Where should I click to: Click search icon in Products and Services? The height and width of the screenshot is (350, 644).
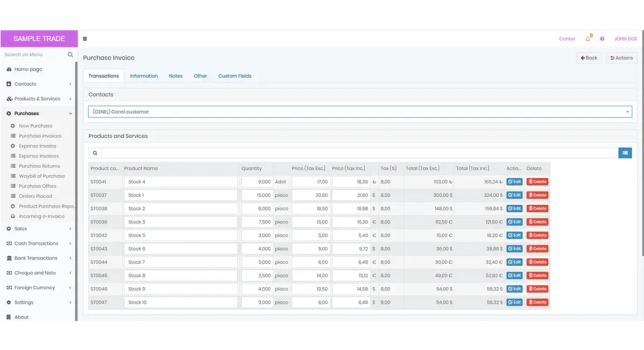tap(95, 153)
